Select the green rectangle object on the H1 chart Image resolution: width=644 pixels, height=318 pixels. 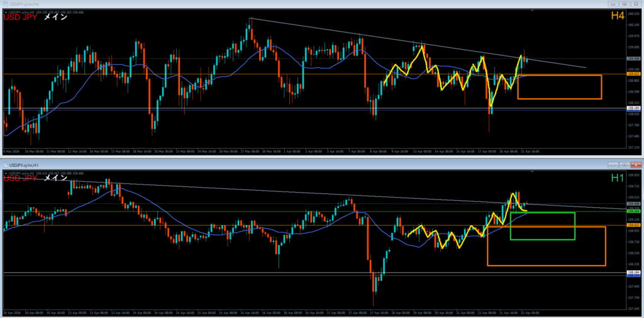click(x=542, y=226)
